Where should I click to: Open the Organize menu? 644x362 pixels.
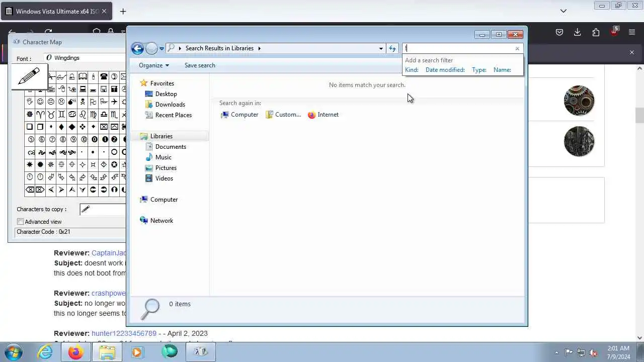(x=154, y=65)
